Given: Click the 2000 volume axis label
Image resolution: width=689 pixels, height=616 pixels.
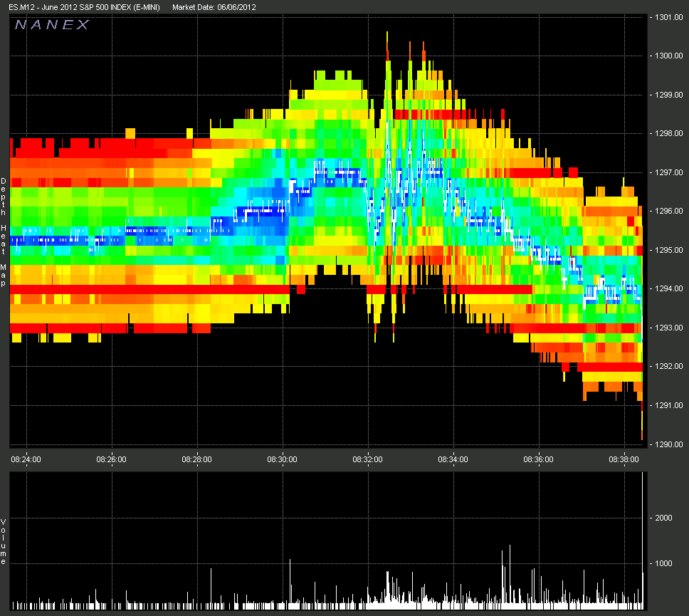Looking at the screenshot, I should click(663, 518).
